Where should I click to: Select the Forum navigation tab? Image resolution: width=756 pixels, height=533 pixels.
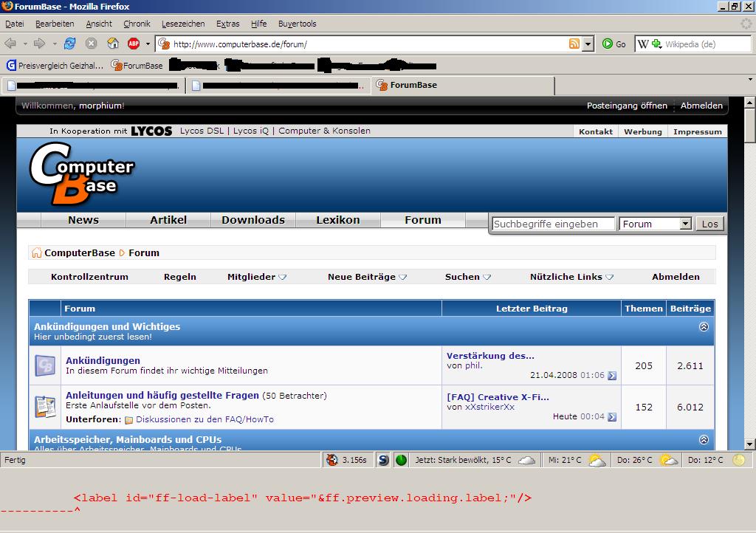[x=423, y=220]
